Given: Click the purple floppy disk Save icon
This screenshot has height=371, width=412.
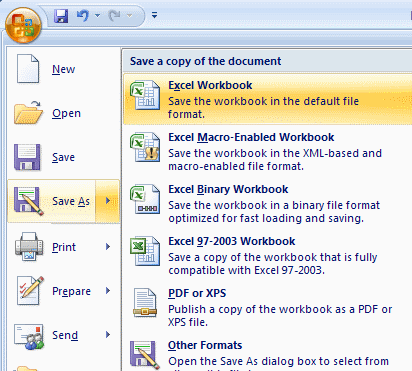Looking at the screenshot, I should (27, 157).
